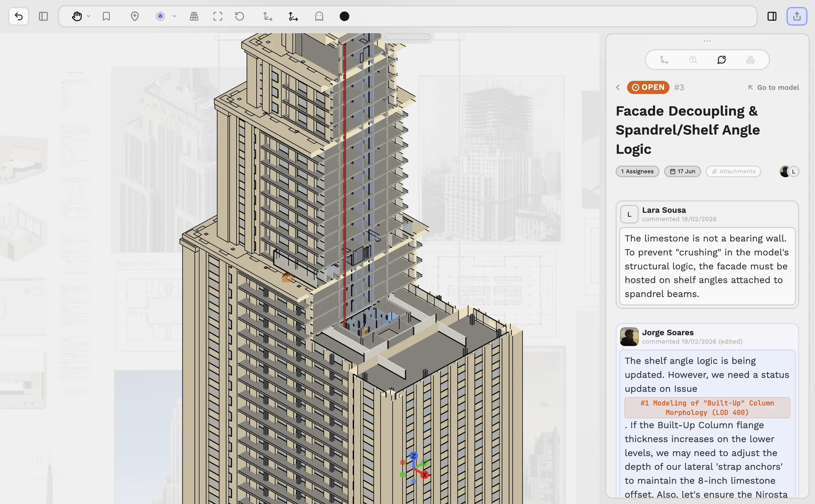The height and width of the screenshot is (504, 815).
Task: Click the green Y axis on the gizmo
Action: point(424,462)
